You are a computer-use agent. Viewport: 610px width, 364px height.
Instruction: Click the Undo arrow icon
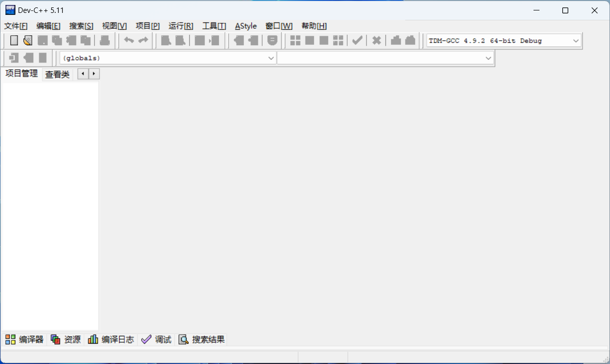pyautogui.click(x=129, y=41)
